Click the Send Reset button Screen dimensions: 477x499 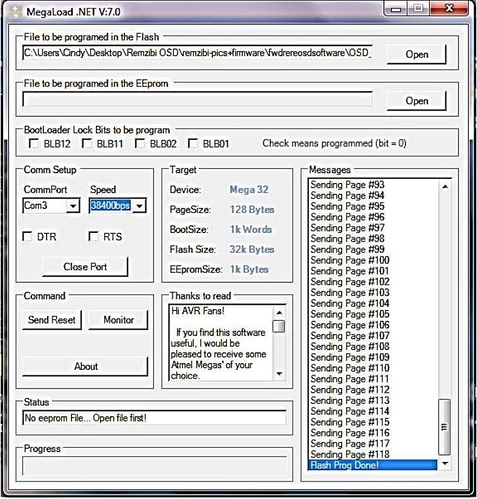click(x=52, y=320)
